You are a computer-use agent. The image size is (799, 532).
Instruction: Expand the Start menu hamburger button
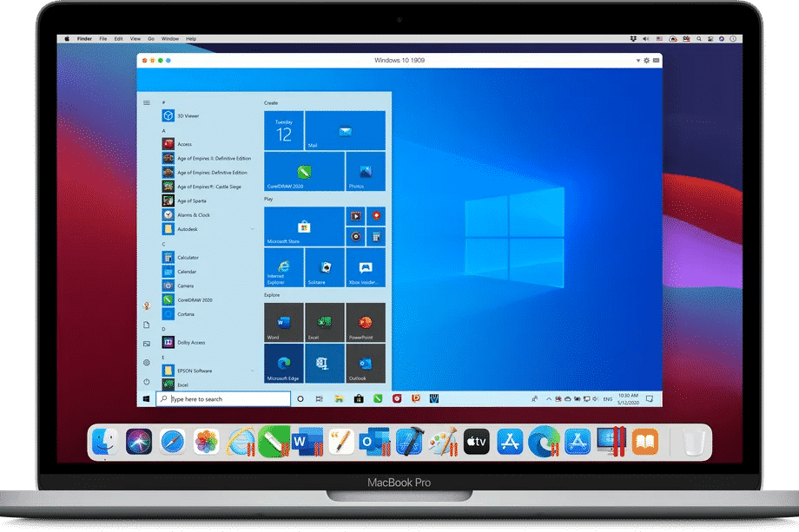point(147,102)
